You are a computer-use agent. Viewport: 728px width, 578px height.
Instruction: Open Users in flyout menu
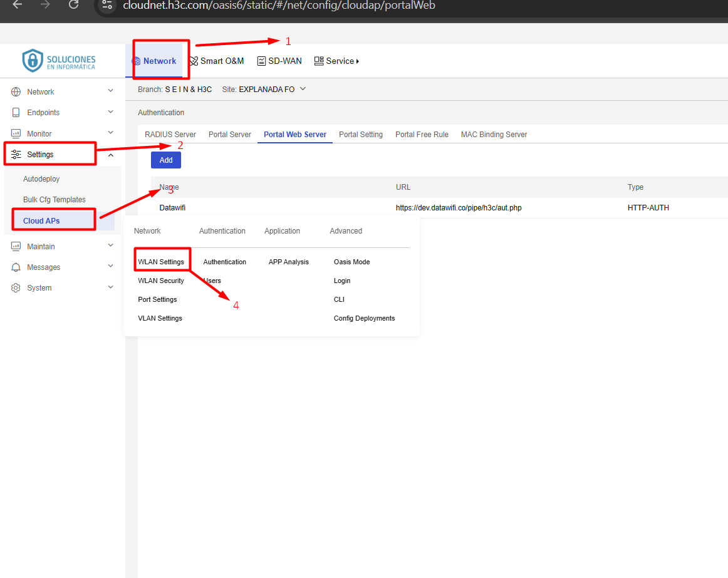212,281
